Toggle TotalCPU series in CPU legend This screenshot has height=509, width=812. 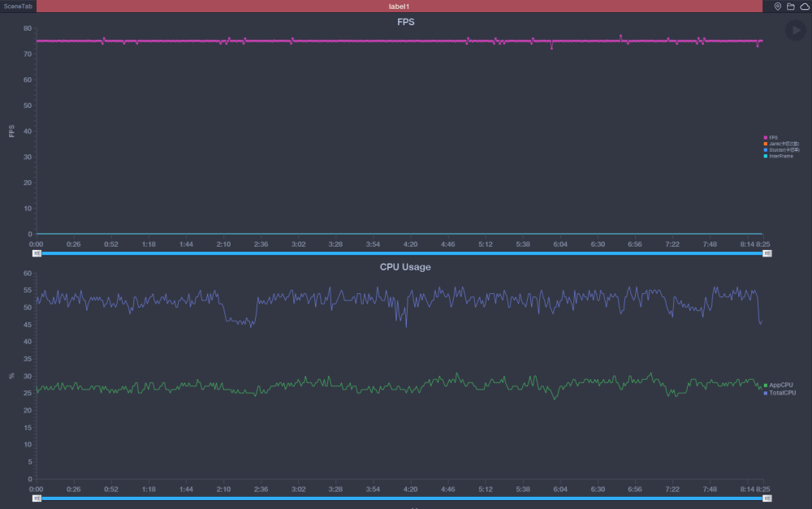click(780, 393)
